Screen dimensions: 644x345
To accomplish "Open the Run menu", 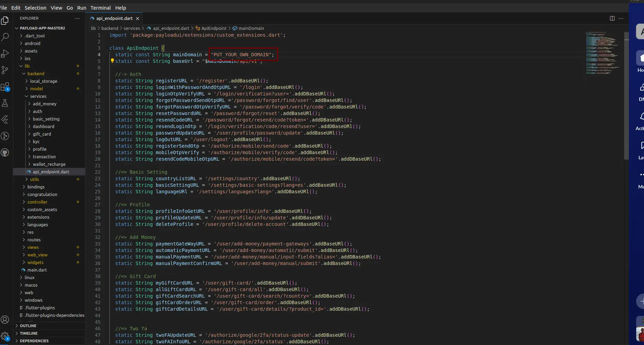I will [x=82, y=8].
